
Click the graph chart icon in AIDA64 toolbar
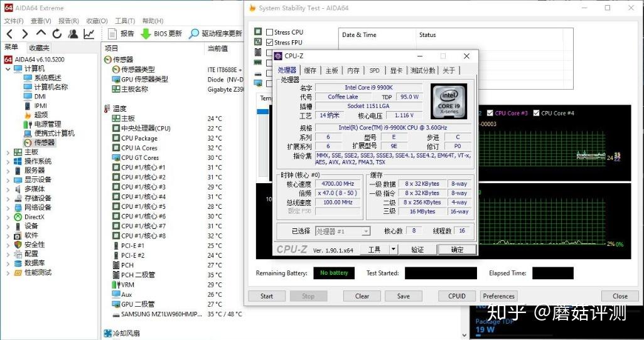click(x=89, y=34)
